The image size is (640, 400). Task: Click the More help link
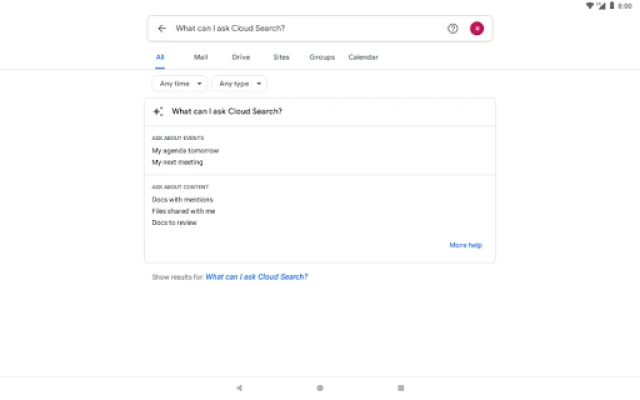465,245
